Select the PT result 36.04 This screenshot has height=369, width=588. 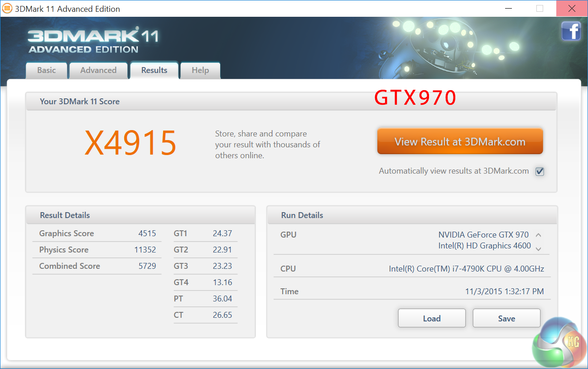(222, 299)
